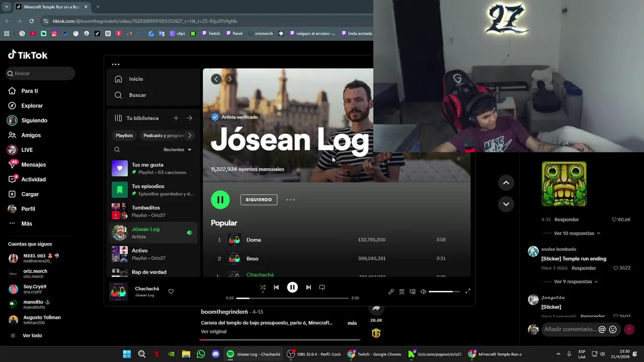Screen dimensions: 644x362
Task: Filter library by Podcasts y programas
Action: [x=164, y=135]
